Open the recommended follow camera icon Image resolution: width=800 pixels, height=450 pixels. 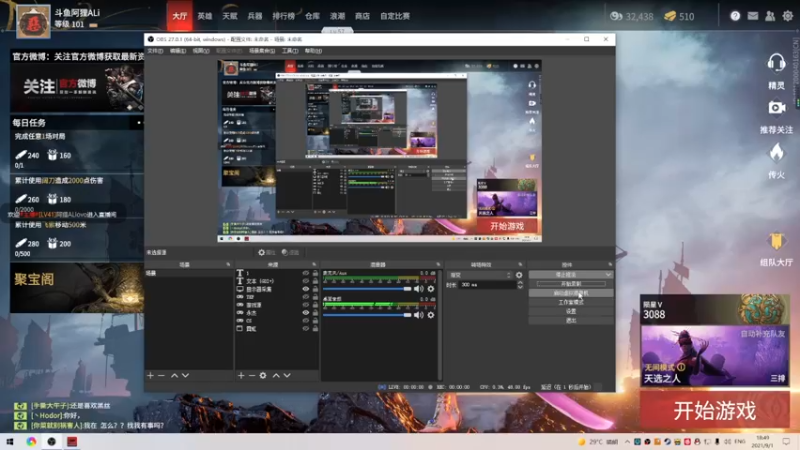[x=777, y=108]
